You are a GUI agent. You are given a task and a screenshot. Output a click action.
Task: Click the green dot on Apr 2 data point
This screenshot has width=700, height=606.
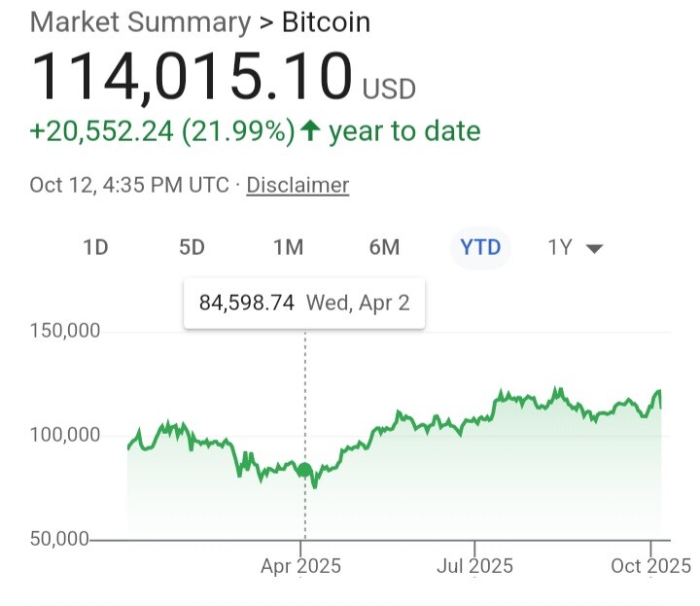(305, 470)
